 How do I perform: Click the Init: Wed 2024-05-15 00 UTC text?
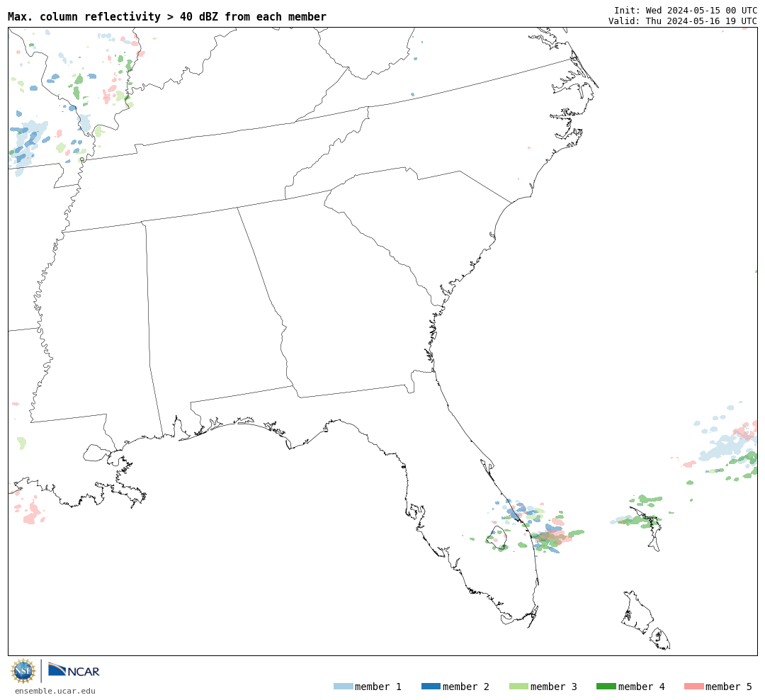pyautogui.click(x=686, y=10)
